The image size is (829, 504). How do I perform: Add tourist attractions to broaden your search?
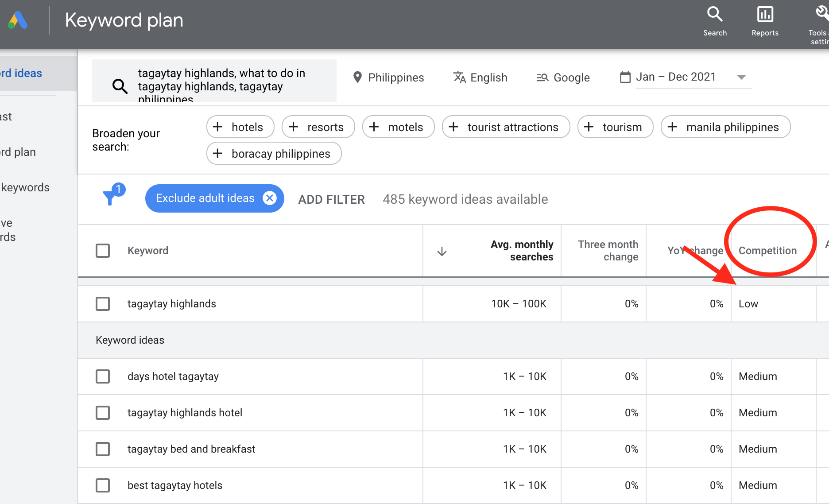[x=506, y=127]
